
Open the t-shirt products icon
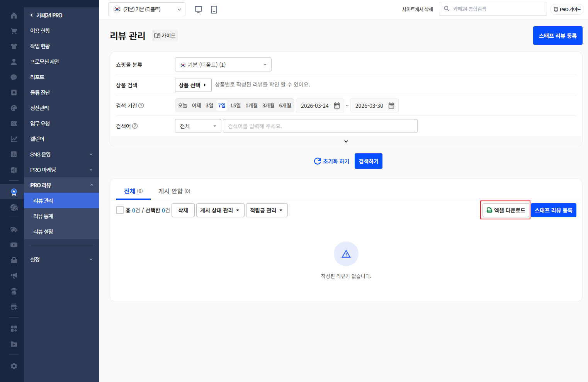[x=14, y=46]
